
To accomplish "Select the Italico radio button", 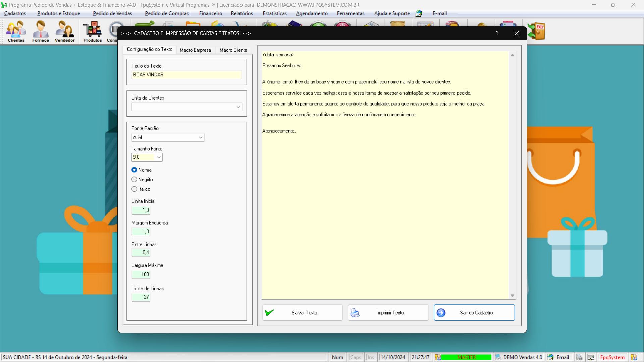I will [x=134, y=189].
